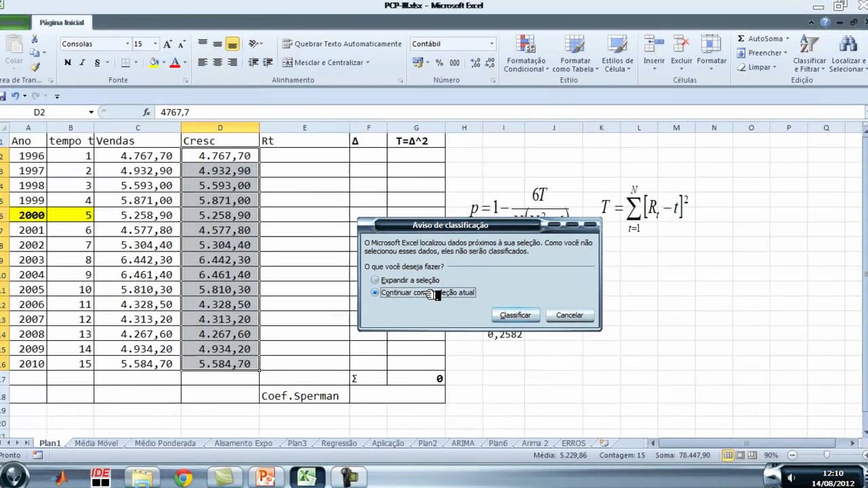Viewport: 868px width, 488px height.
Task: Apply red font color
Action: [175, 62]
